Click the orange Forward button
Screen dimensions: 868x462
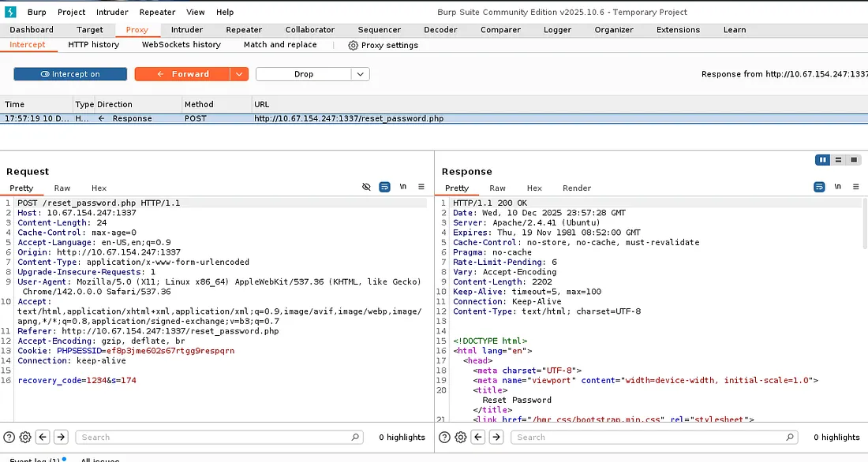click(x=182, y=74)
